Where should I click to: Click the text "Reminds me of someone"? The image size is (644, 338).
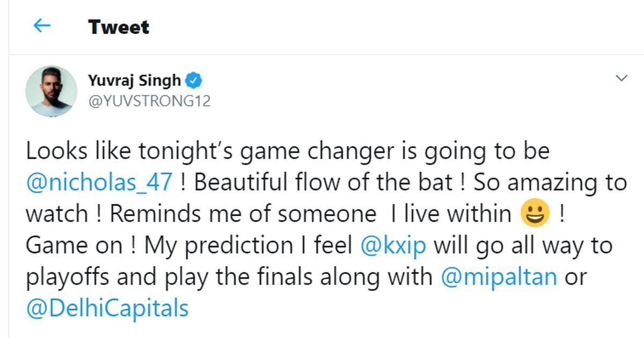coord(243,214)
